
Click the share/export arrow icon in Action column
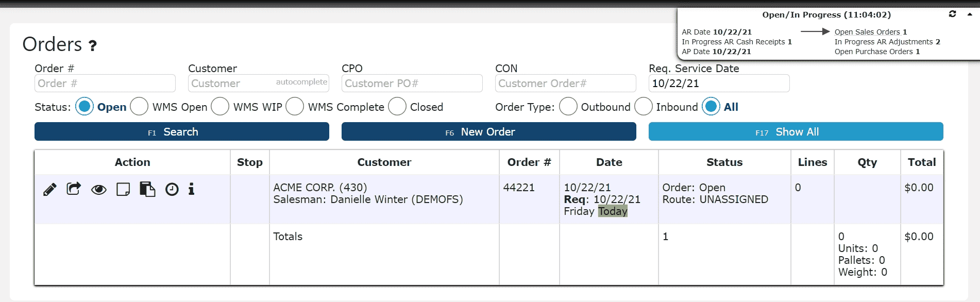click(74, 189)
